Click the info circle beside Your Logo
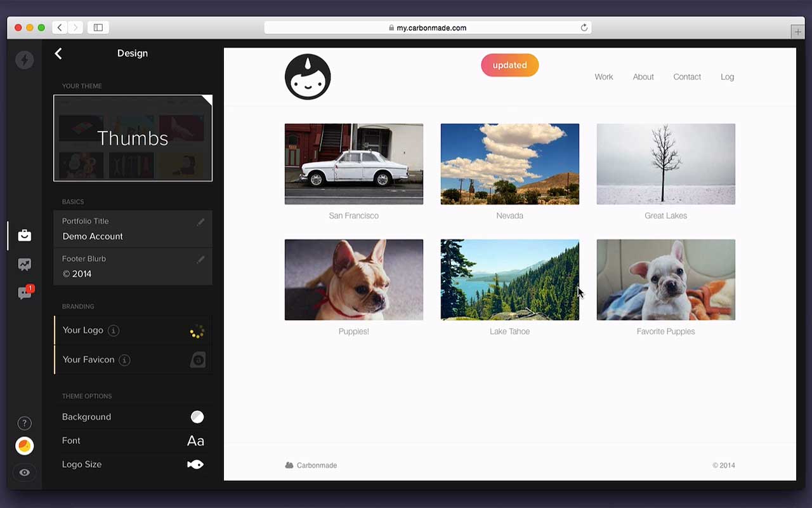Image resolution: width=812 pixels, height=508 pixels. (x=114, y=330)
